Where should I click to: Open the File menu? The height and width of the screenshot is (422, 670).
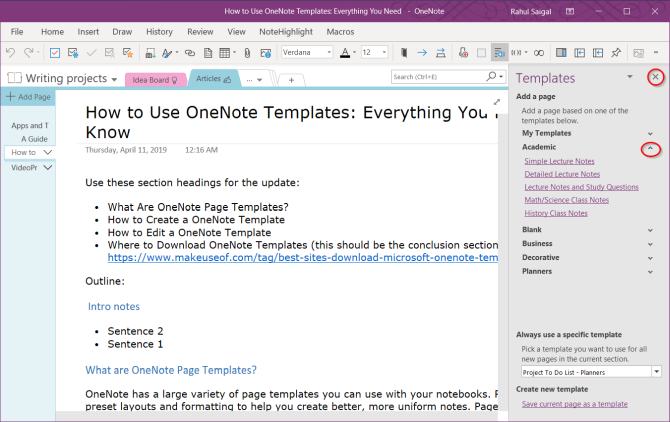17,32
